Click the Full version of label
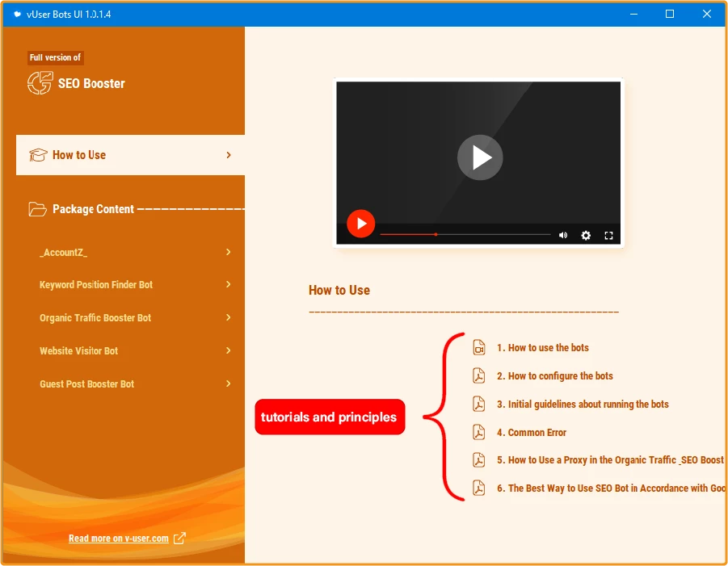 tap(55, 57)
